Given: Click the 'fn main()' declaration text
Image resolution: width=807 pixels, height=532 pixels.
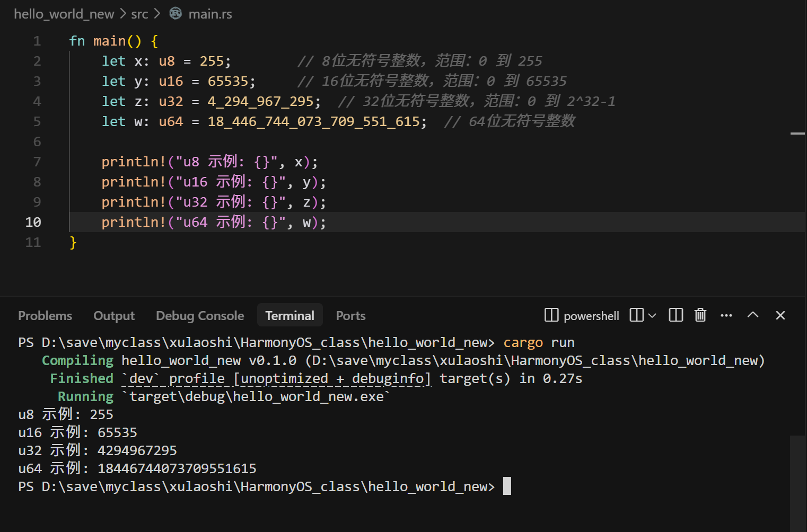Looking at the screenshot, I should pos(106,41).
